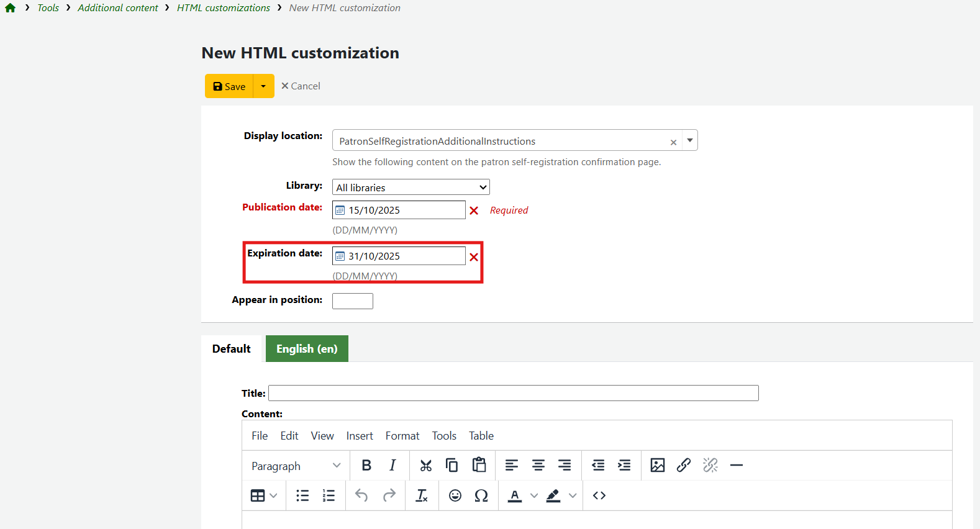This screenshot has height=529, width=980.
Task: Open special character Omega icon
Action: pyautogui.click(x=481, y=495)
